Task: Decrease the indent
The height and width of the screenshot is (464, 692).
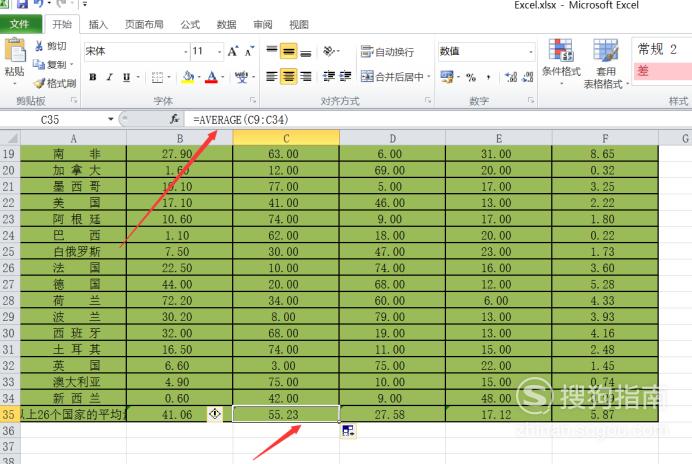Action: click(x=329, y=76)
